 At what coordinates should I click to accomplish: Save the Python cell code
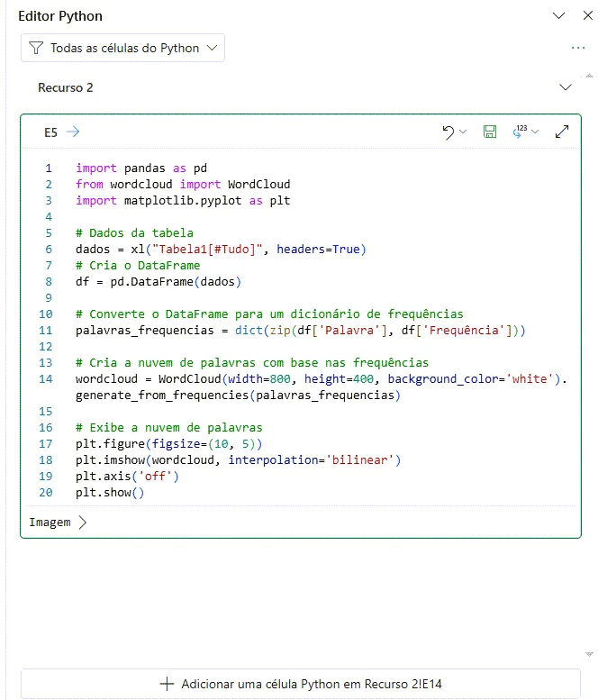click(x=490, y=132)
